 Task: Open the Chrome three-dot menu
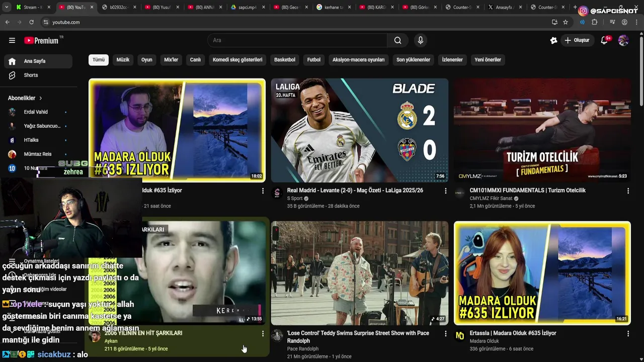pos(636,22)
